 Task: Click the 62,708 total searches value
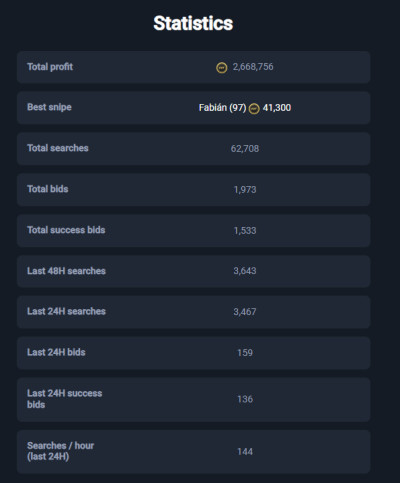click(245, 149)
